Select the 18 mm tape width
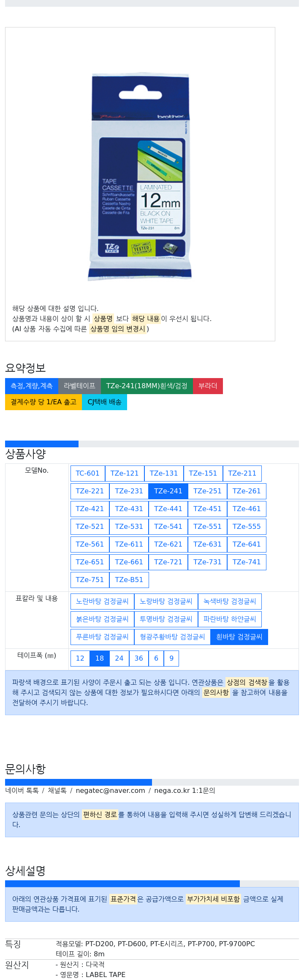This screenshot has width=304, height=980. 100,659
